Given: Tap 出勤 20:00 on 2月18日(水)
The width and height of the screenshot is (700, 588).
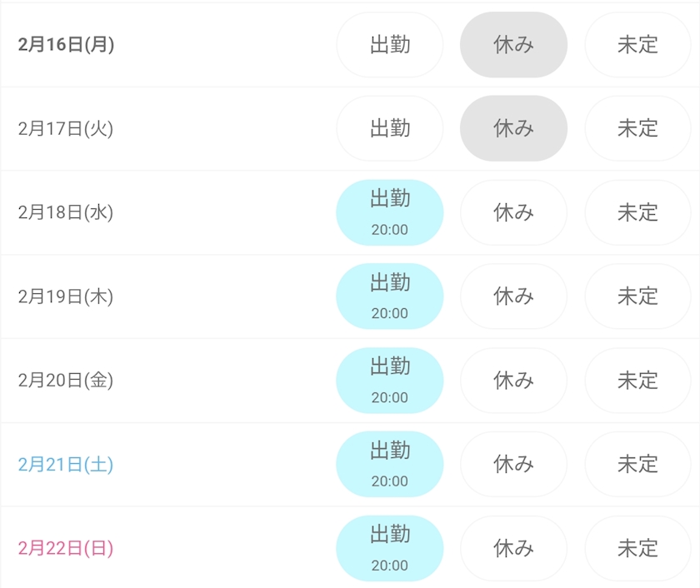Looking at the screenshot, I should click(390, 212).
